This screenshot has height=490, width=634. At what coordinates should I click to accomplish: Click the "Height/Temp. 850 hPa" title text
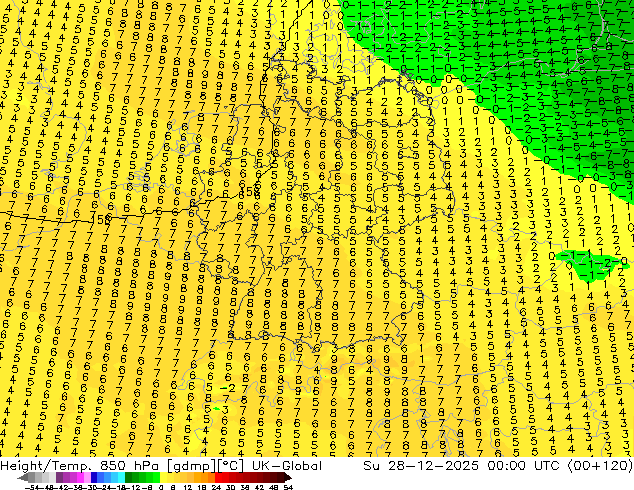79,466
